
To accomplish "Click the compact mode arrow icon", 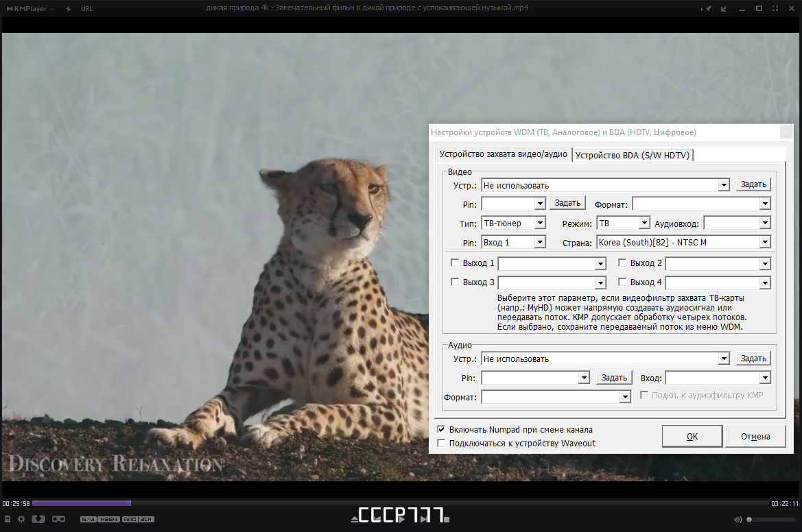I will (723, 9).
